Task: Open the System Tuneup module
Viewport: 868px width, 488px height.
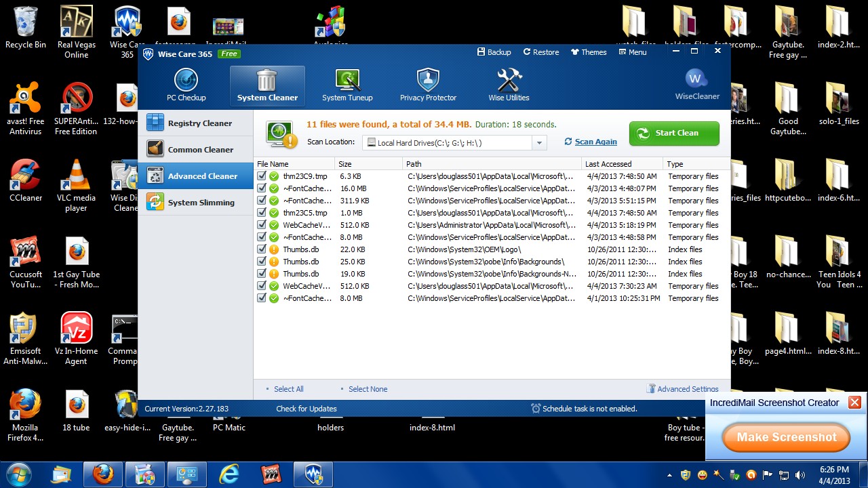Action: click(x=347, y=85)
